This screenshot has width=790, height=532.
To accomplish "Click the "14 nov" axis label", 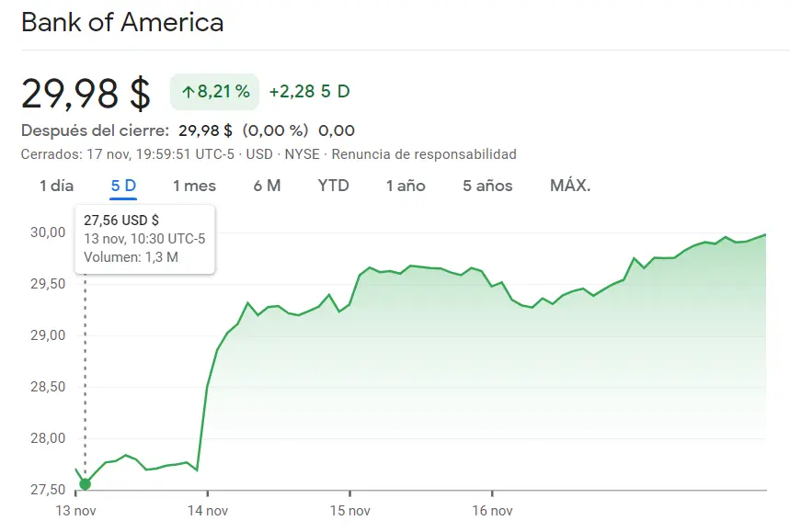I will pos(208,511).
